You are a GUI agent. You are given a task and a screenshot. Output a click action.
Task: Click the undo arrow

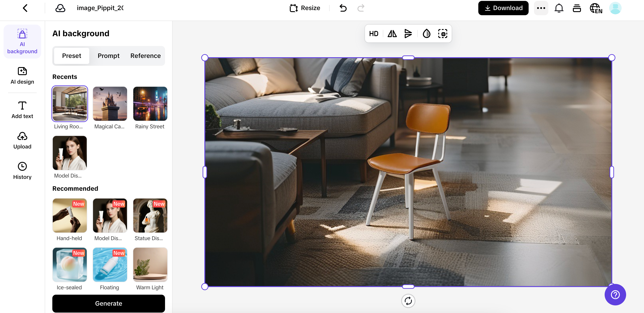tap(343, 8)
